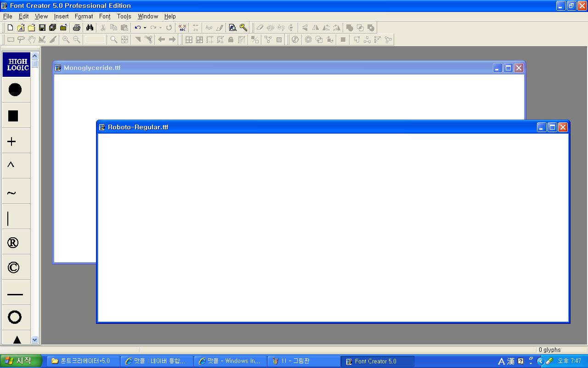Open the Format menu
Viewport: 588px width, 368px height.
[x=84, y=16]
